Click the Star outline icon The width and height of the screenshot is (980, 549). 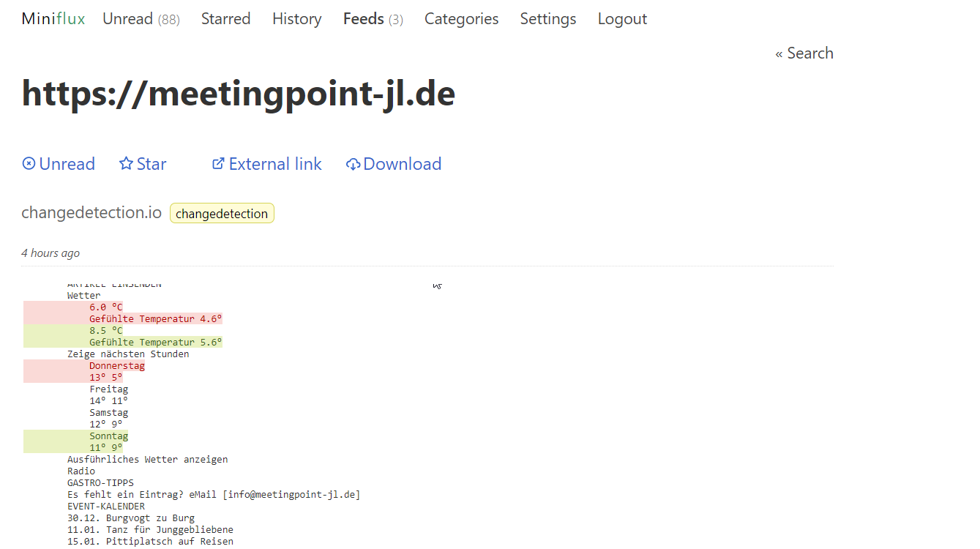126,164
